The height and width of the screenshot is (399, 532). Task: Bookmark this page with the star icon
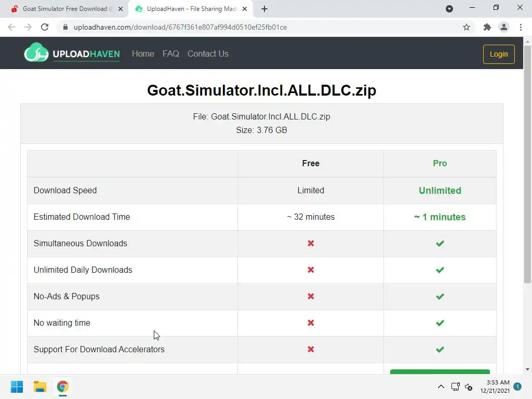click(467, 27)
